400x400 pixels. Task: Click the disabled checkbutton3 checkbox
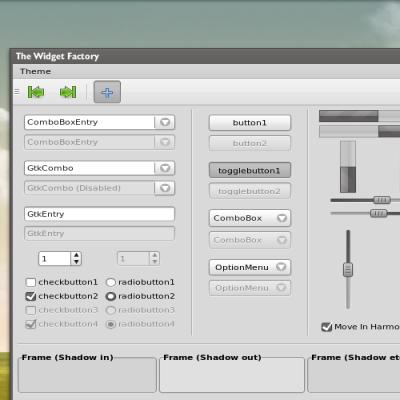[31, 310]
